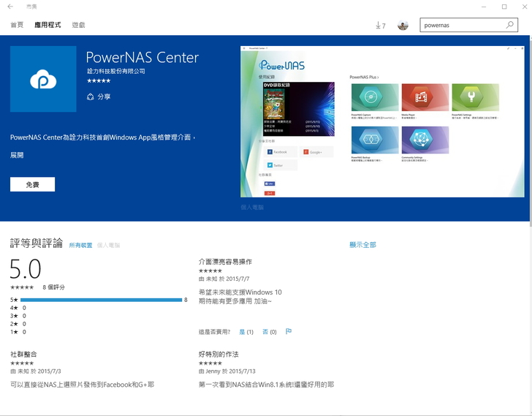Expand the app description with 展開

[x=17, y=155]
